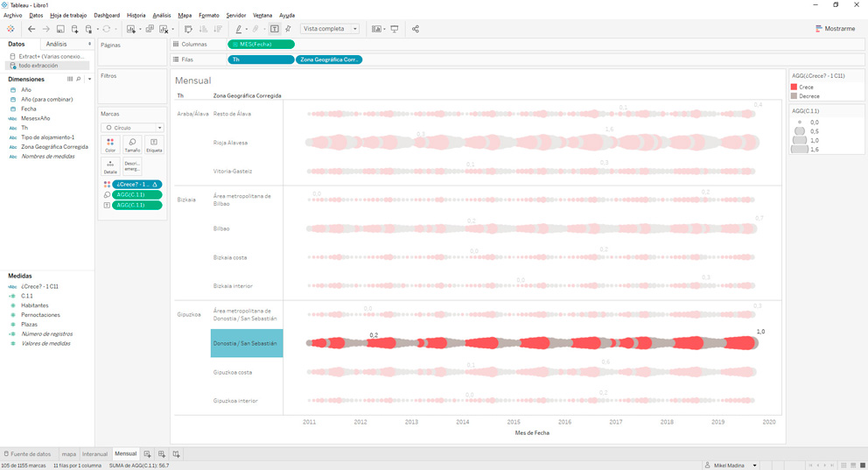Click the share workbook icon
Image resolution: width=868 pixels, height=470 pixels.
416,29
